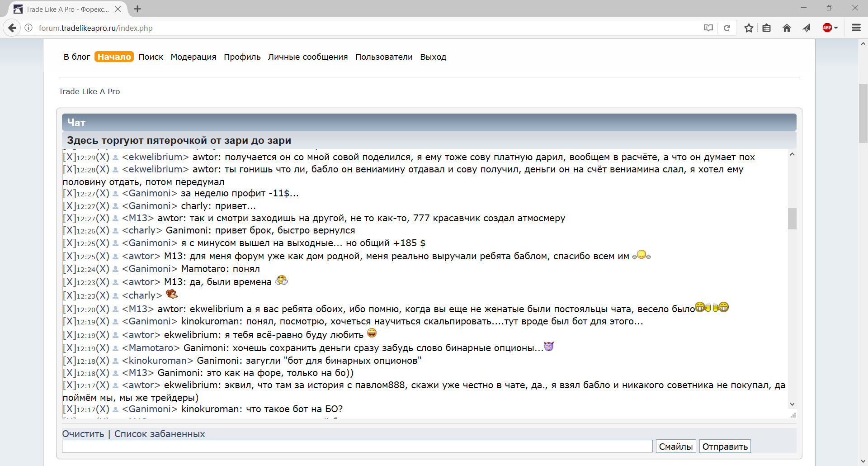Delete the 12:29 ekwelibrium message with [X]
Viewport: 868px width, 466px height.
point(69,157)
